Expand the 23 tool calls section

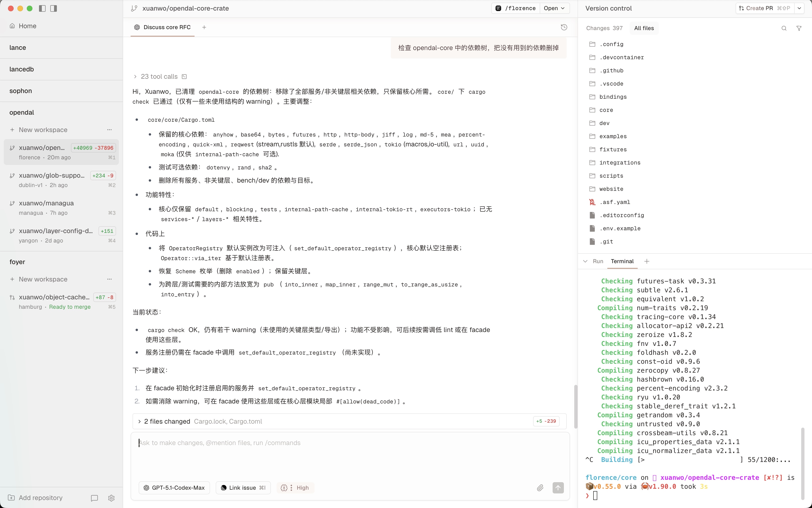click(159, 77)
